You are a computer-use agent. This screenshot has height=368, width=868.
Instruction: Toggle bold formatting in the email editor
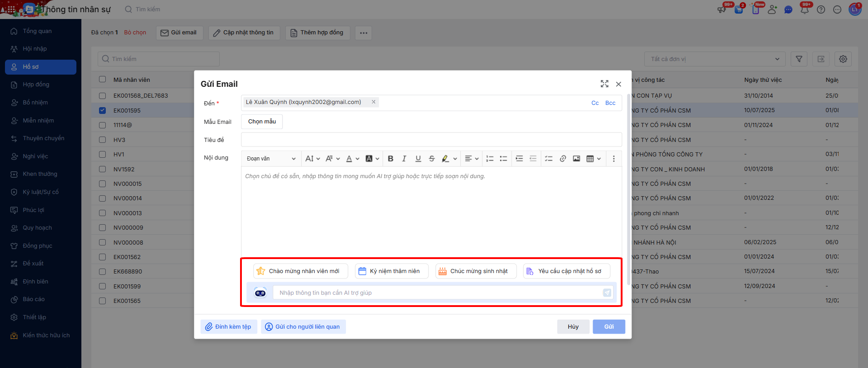click(391, 159)
